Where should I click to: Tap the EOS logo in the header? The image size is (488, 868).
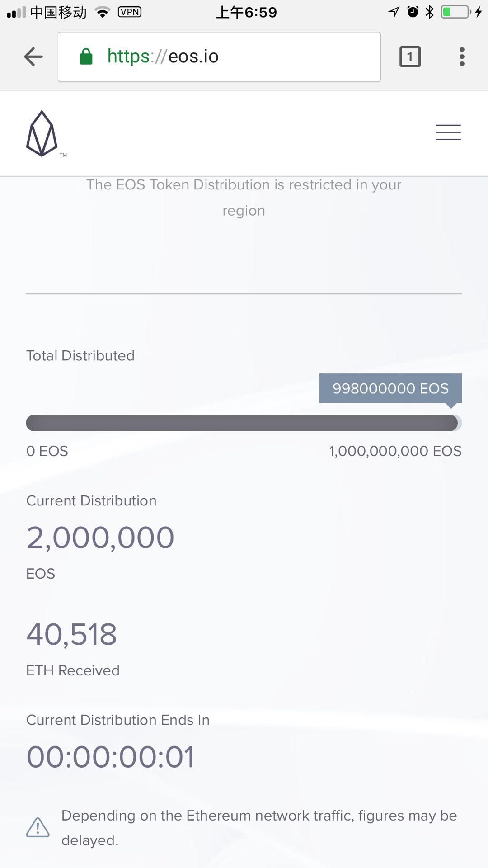click(42, 133)
